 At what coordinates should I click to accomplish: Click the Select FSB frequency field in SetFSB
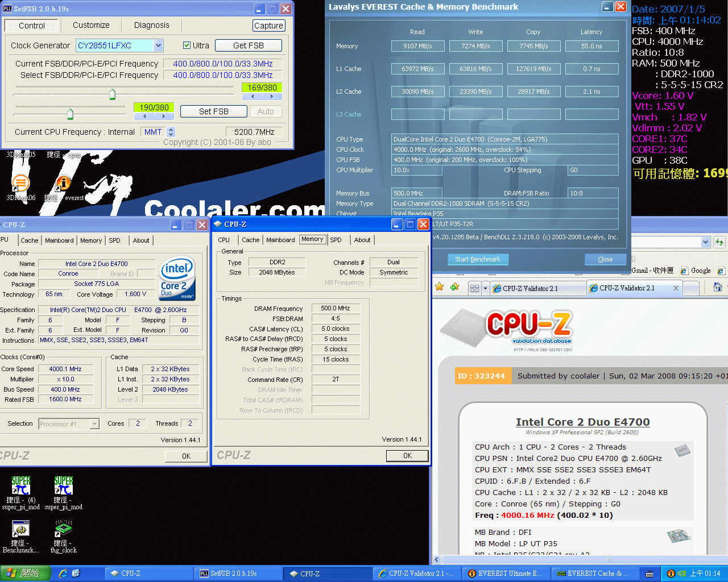point(223,75)
